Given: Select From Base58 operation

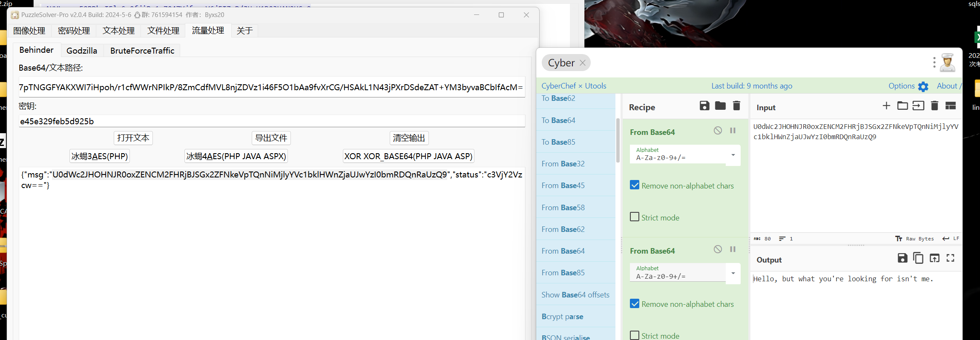Looking at the screenshot, I should (576, 208).
